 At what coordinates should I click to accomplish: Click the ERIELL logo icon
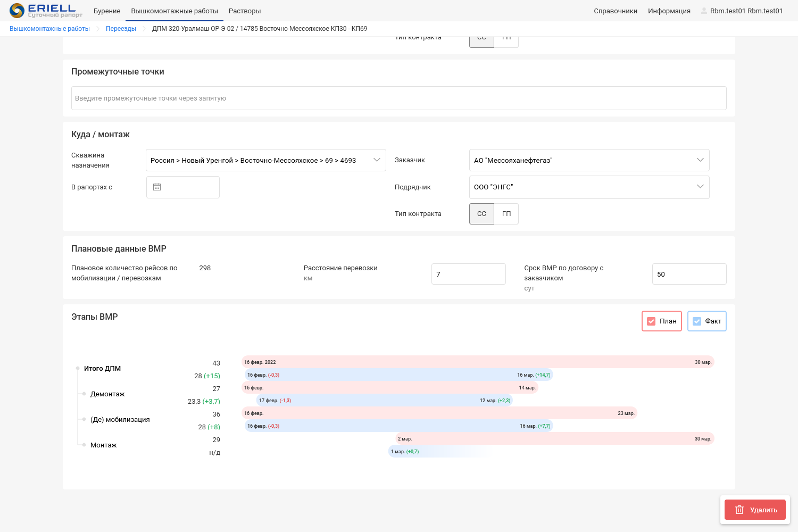pyautogui.click(x=17, y=11)
